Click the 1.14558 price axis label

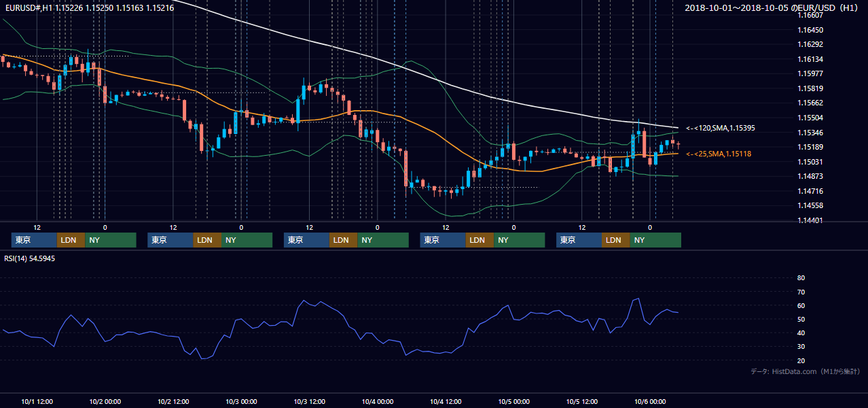pyautogui.click(x=811, y=205)
